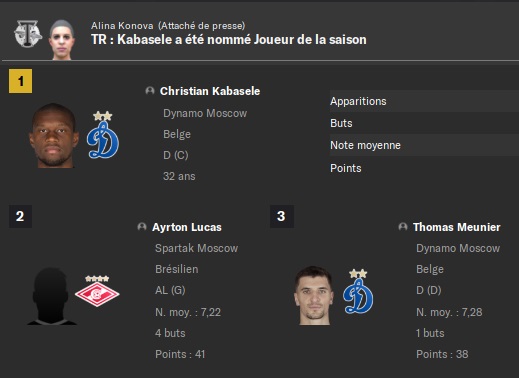Open the Spartak Moscow diamond badge
The height and width of the screenshot is (378, 519).
(97, 291)
